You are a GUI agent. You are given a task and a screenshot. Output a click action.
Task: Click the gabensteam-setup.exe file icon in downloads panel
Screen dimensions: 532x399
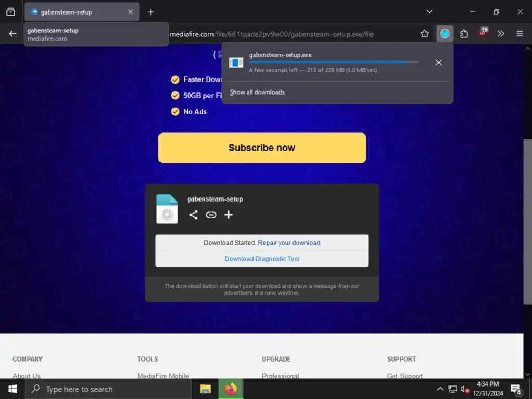click(x=236, y=62)
